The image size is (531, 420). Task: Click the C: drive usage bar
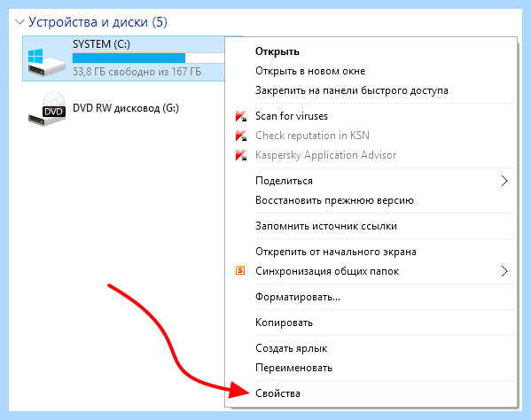(148, 58)
